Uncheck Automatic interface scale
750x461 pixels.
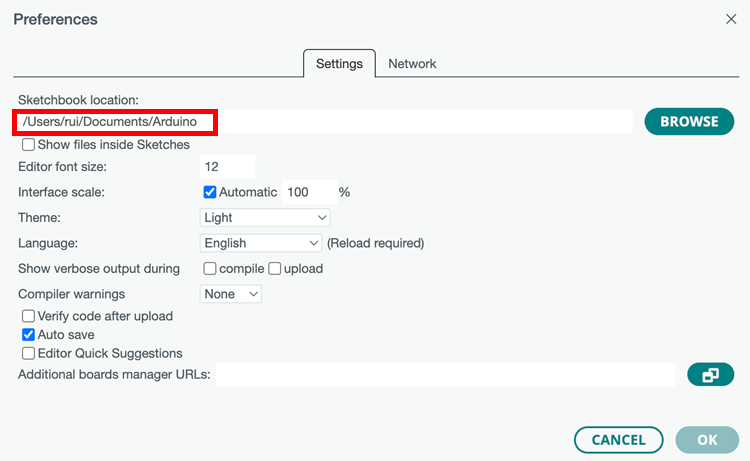tap(210, 192)
